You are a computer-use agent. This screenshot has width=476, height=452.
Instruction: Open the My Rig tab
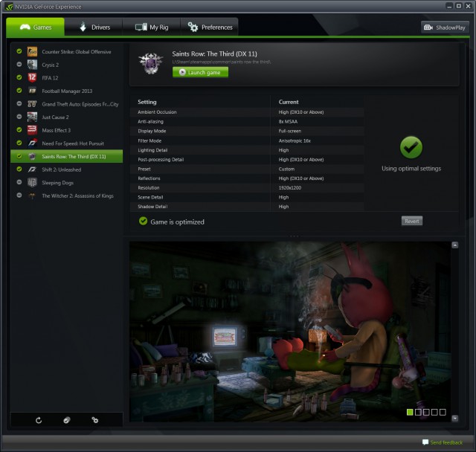pyautogui.click(x=152, y=28)
